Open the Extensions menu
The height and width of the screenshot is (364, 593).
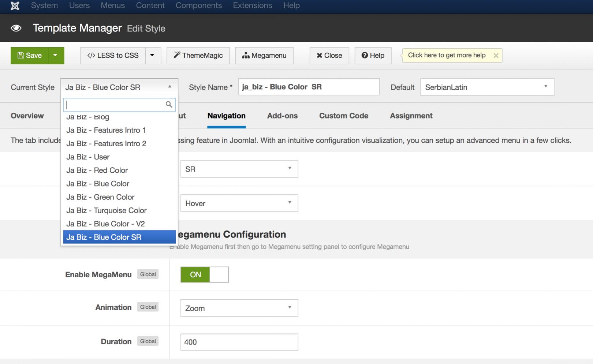(253, 5)
